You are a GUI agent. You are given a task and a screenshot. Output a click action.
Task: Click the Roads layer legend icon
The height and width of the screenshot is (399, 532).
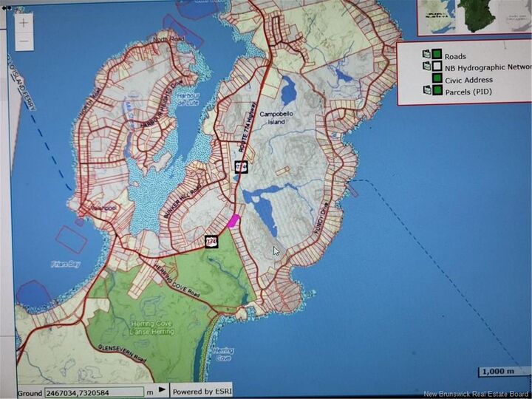click(426, 54)
